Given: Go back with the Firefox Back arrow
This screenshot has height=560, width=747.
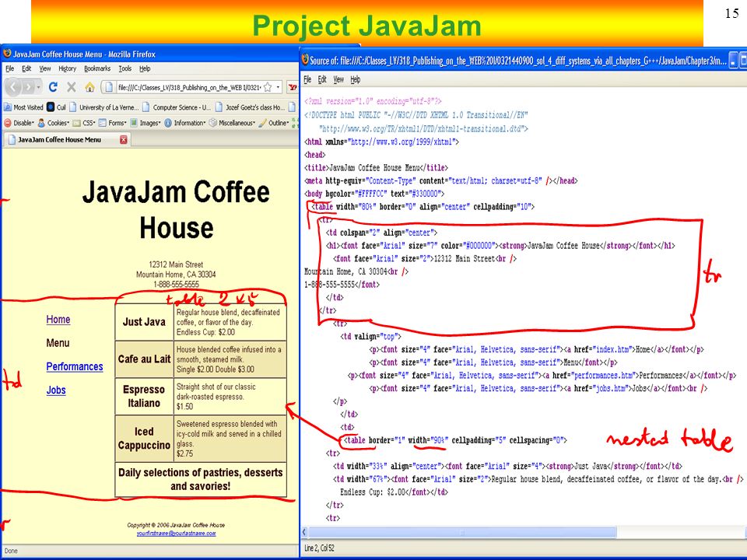Looking at the screenshot, I should pyautogui.click(x=13, y=87).
